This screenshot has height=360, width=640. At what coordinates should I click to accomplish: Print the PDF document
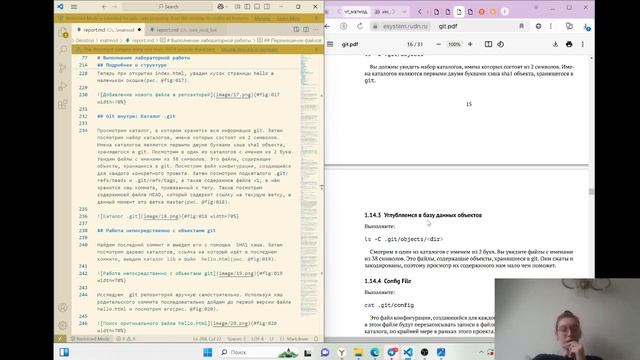pos(569,44)
